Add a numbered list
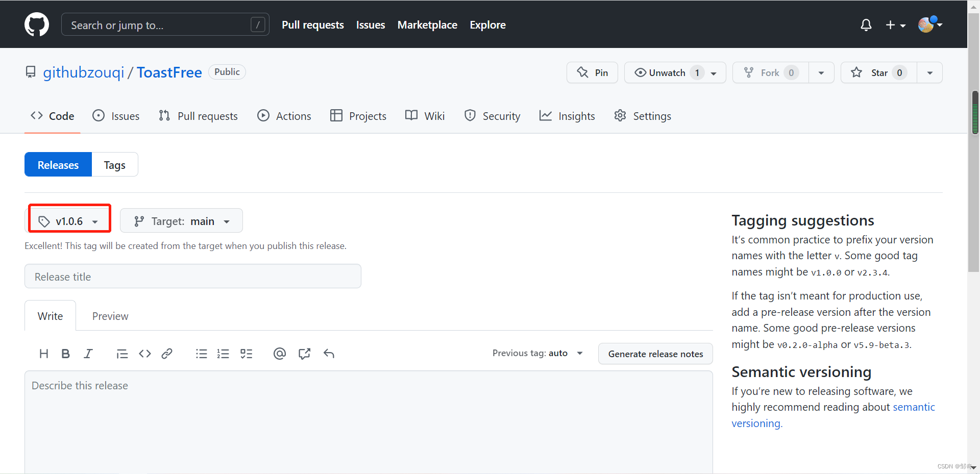This screenshot has height=474, width=980. tap(223, 354)
